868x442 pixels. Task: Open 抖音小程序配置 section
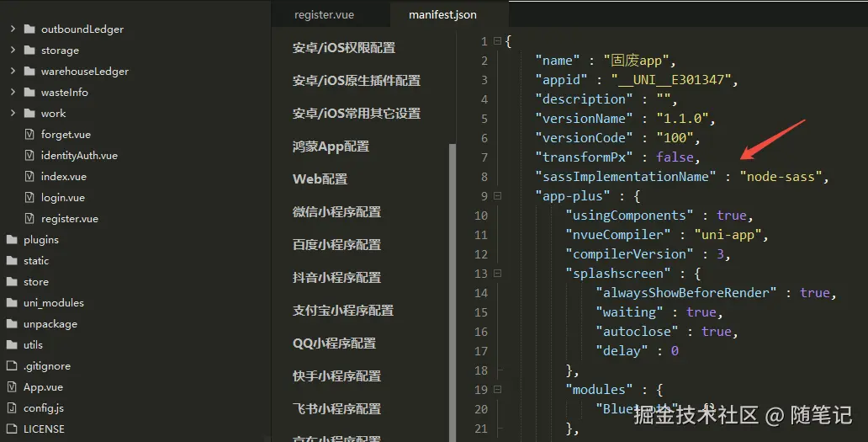tap(336, 278)
